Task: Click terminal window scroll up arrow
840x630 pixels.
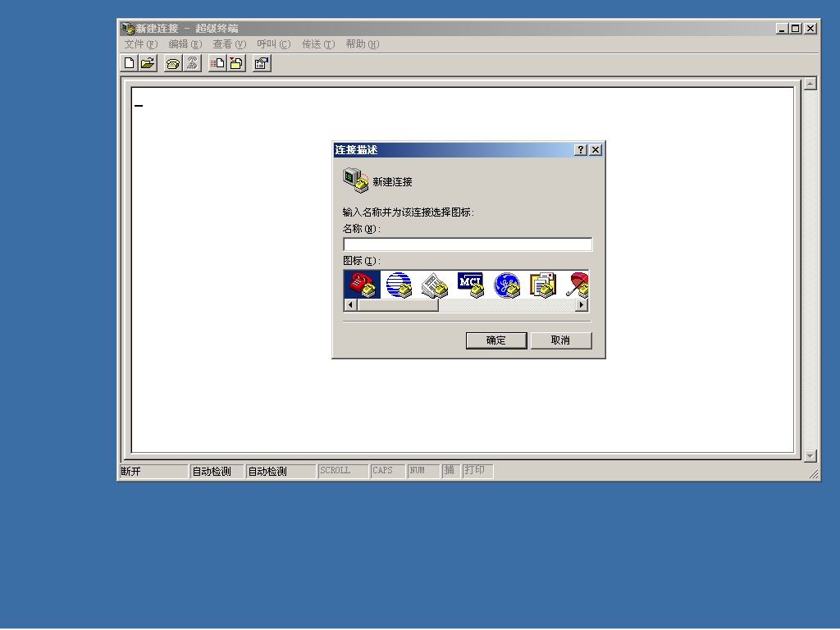Action: [x=810, y=84]
